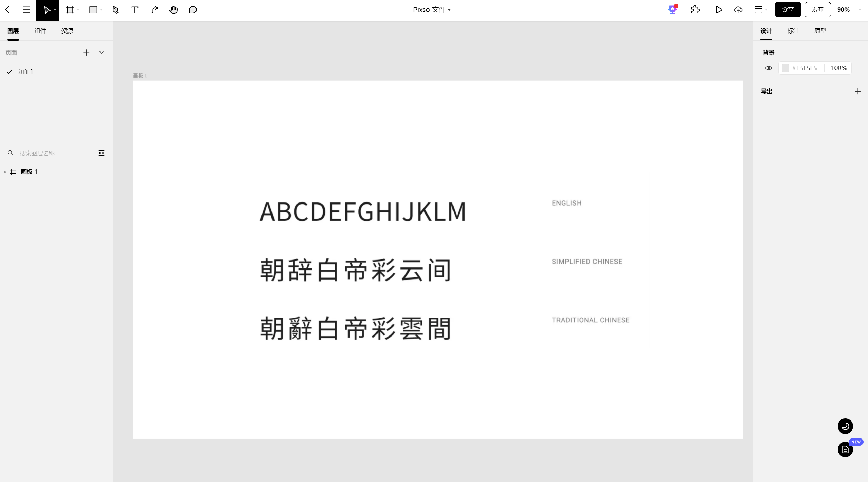Click the 画板 1 canvas frame label
This screenshot has width=868, height=482.
point(140,76)
